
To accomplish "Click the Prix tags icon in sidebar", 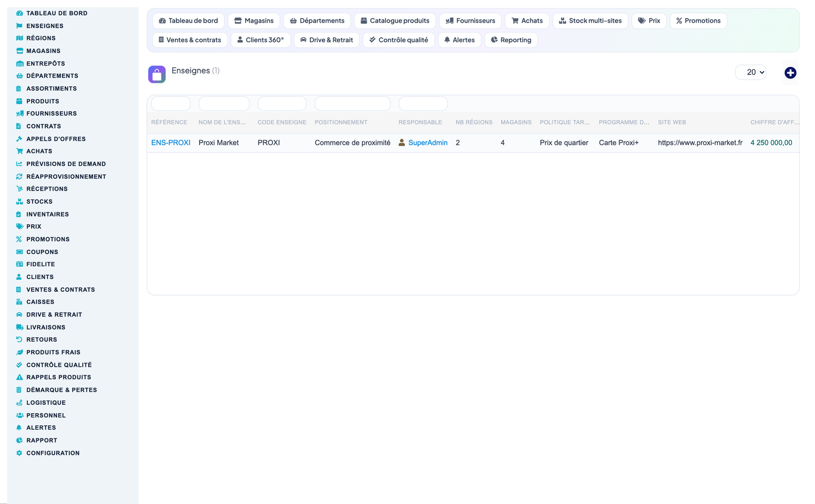I will pos(19,227).
